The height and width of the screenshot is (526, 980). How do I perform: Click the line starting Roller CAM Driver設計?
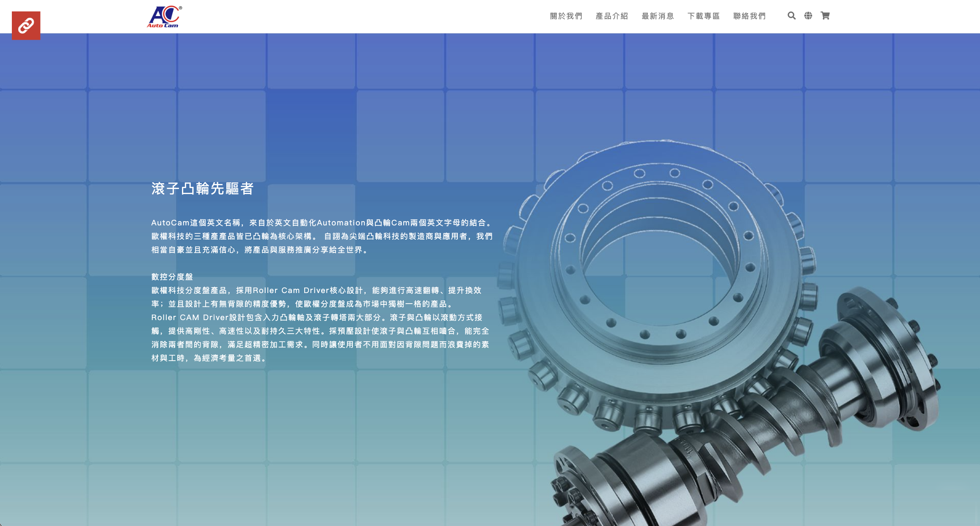pyautogui.click(x=317, y=318)
